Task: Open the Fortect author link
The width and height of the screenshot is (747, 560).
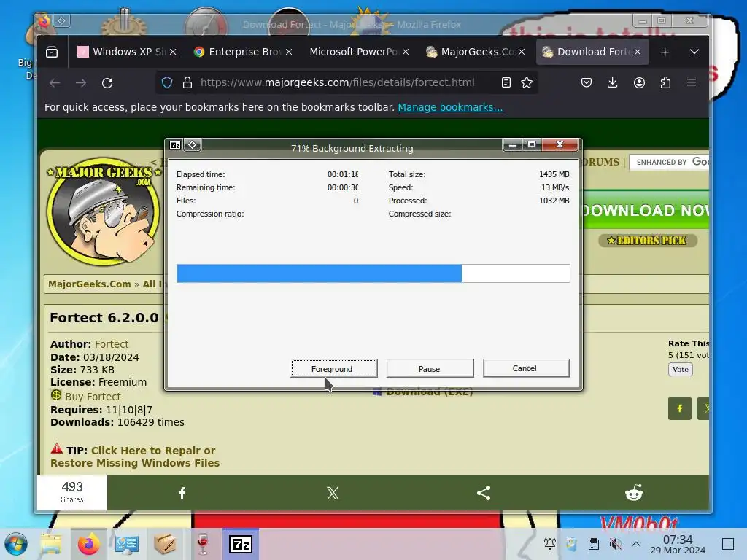Action: coord(112,344)
